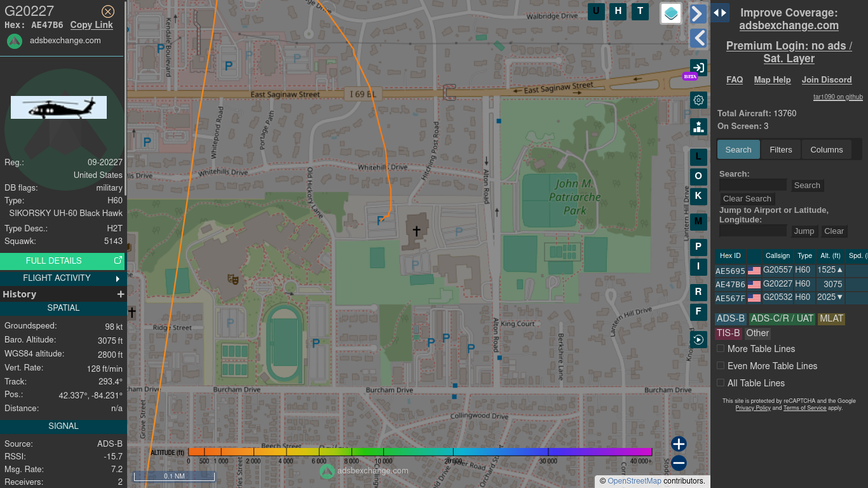Image resolution: width=868 pixels, height=488 pixels.
Task: Toggle the I map option
Action: pos(698,266)
